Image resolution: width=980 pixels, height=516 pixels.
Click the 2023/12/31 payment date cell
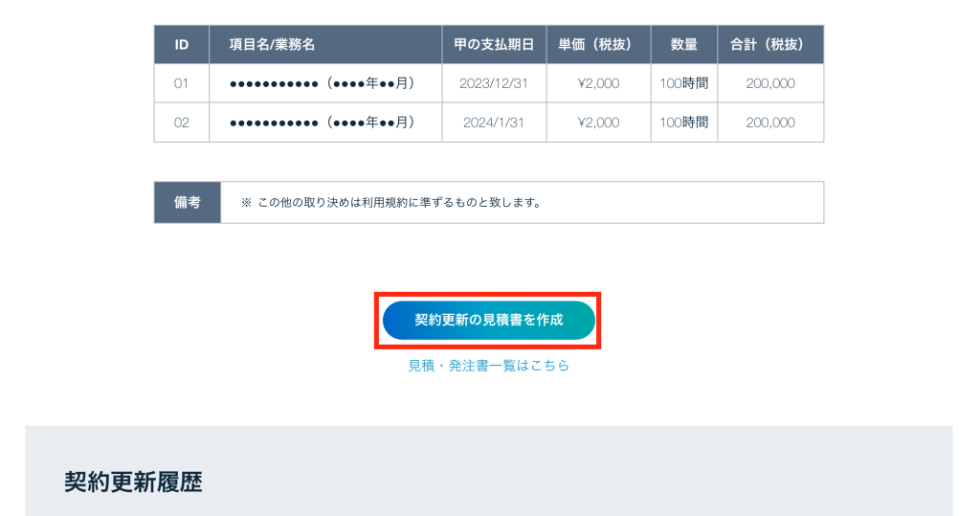pyautogui.click(x=494, y=83)
